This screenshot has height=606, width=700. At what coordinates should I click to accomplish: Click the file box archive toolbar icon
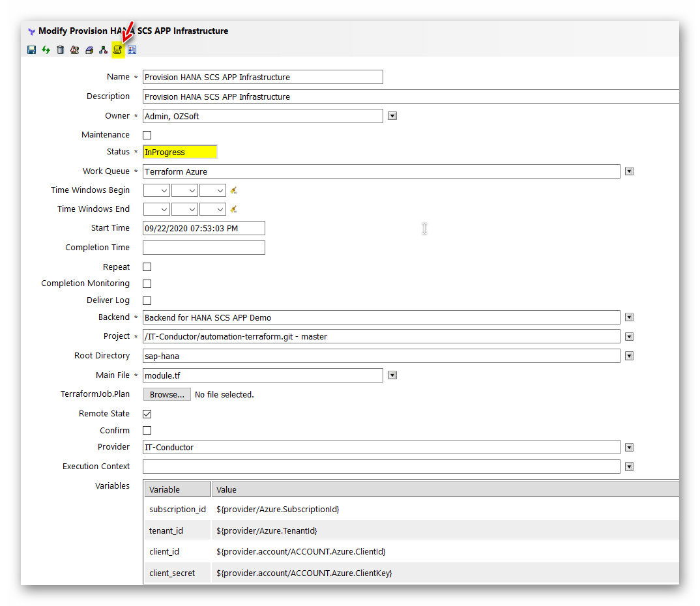[x=89, y=50]
